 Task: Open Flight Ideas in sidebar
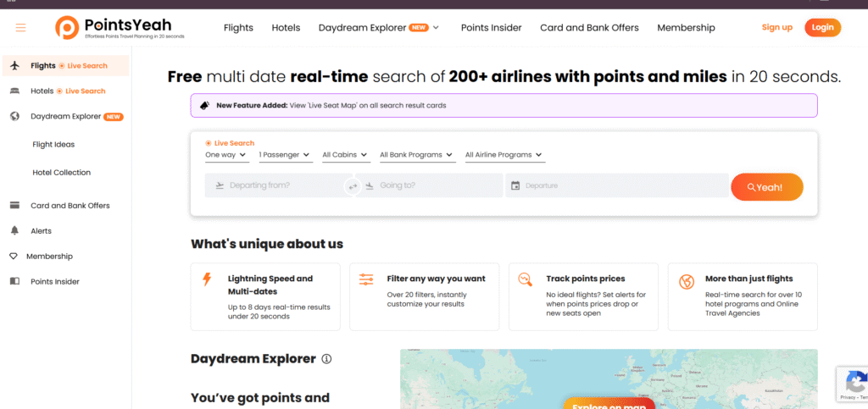click(53, 145)
